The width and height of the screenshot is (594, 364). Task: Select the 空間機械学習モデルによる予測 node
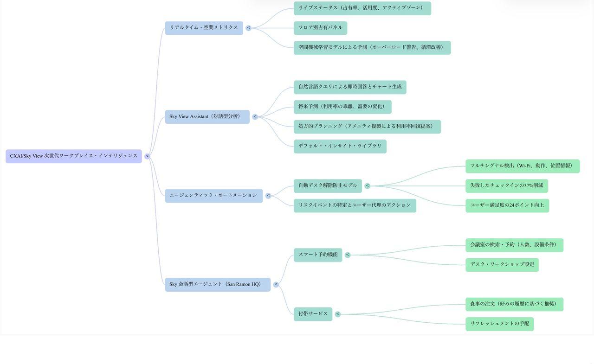click(x=372, y=48)
